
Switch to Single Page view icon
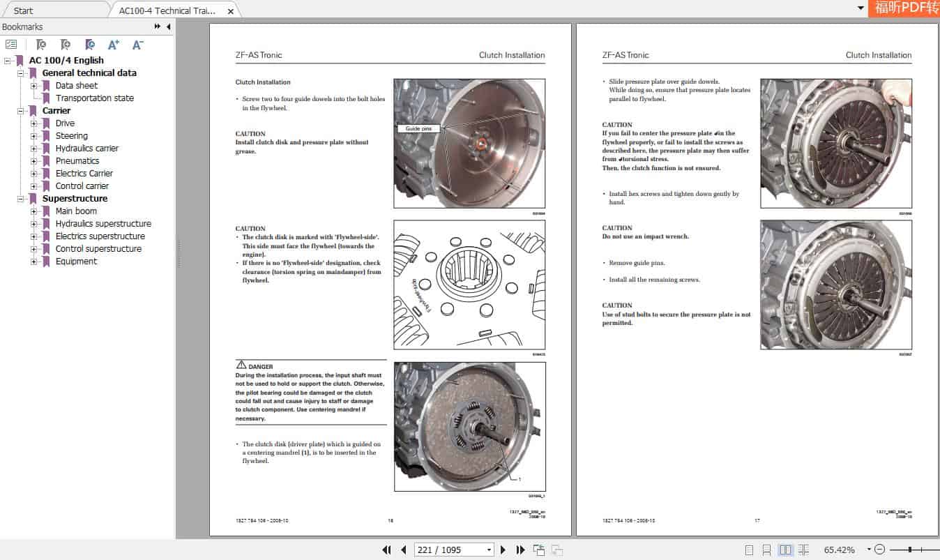click(x=748, y=550)
